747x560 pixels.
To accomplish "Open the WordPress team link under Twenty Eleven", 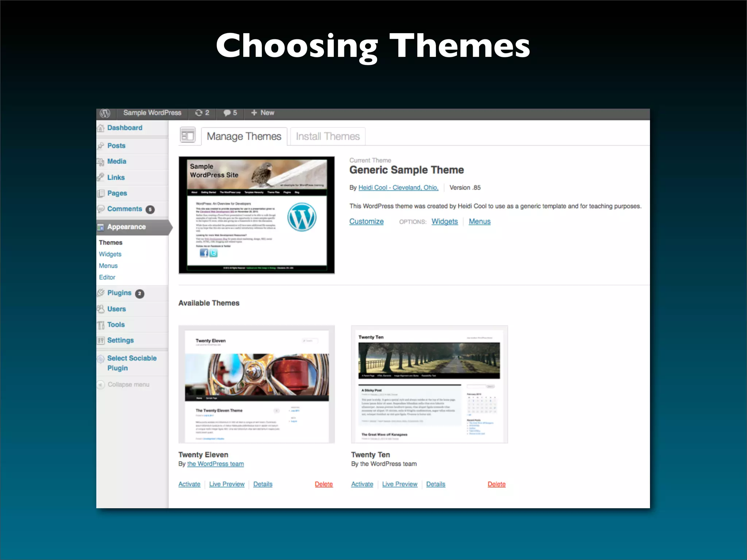I will [x=216, y=464].
